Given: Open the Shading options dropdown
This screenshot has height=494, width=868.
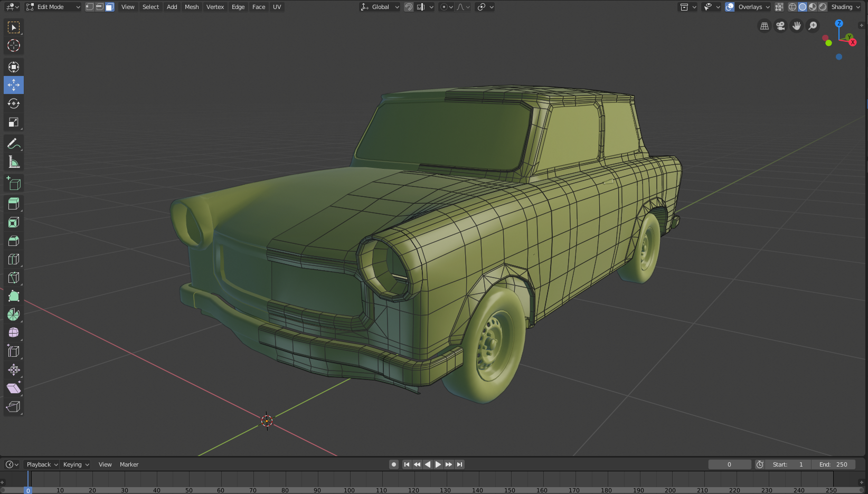Looking at the screenshot, I should [x=846, y=7].
